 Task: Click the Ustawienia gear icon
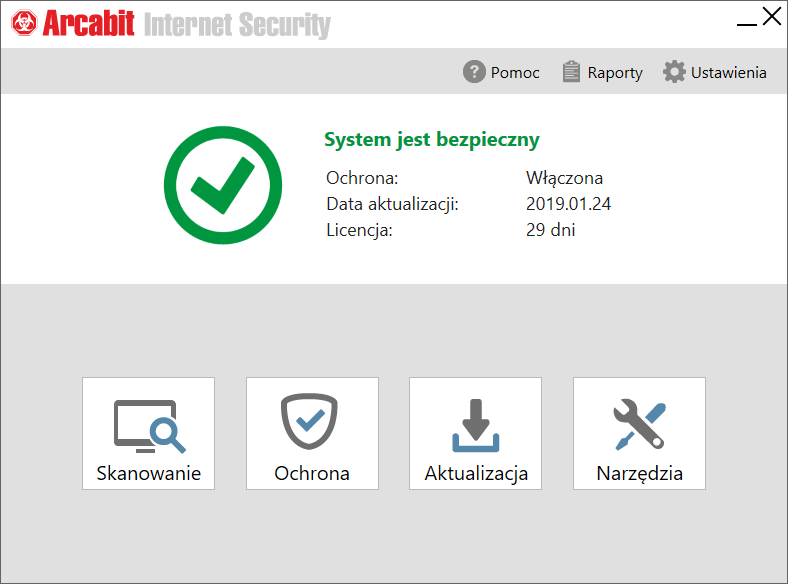[674, 72]
